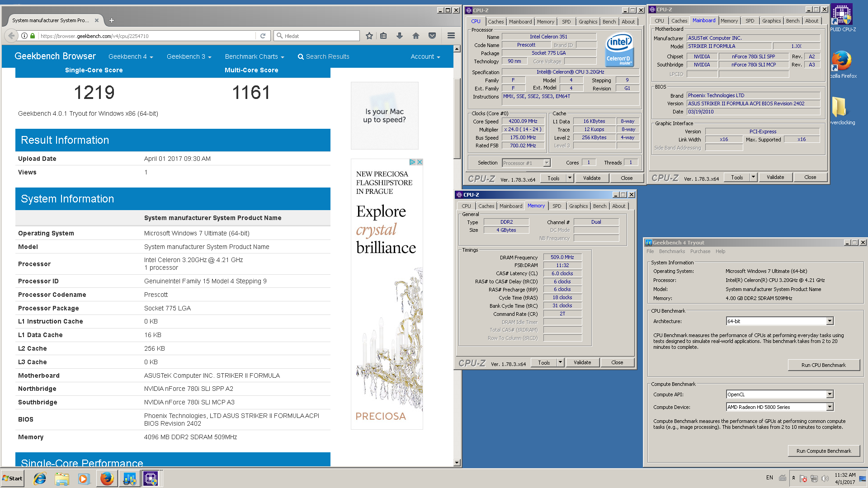The width and height of the screenshot is (868, 488).
Task: Click the AdChoices triangle icon on the ad
Action: (412, 162)
